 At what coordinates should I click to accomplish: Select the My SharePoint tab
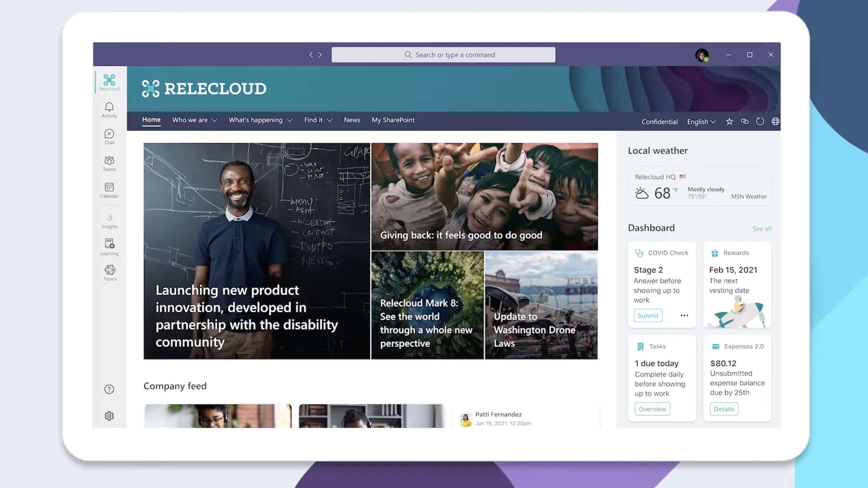[x=393, y=119]
